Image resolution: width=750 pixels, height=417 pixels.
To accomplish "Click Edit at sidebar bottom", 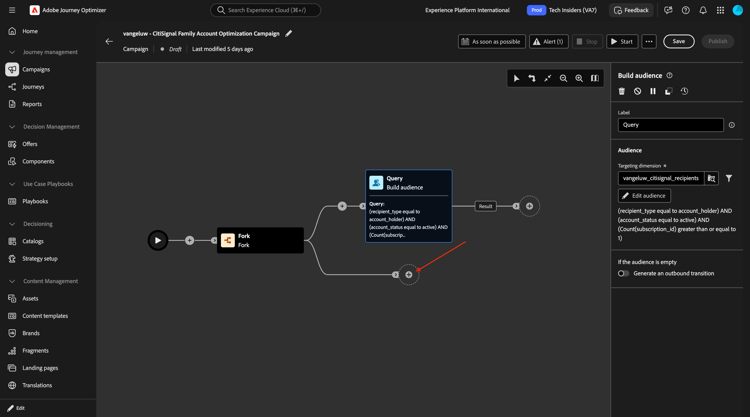I will point(16,408).
